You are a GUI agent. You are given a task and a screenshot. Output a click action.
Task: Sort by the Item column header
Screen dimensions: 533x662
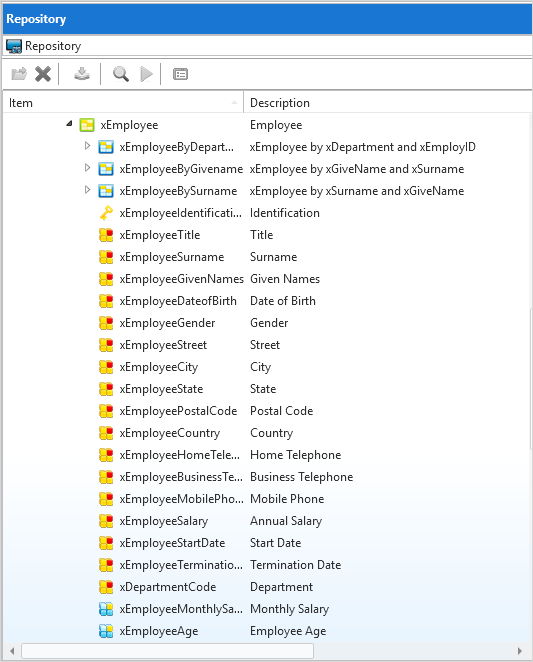point(123,103)
